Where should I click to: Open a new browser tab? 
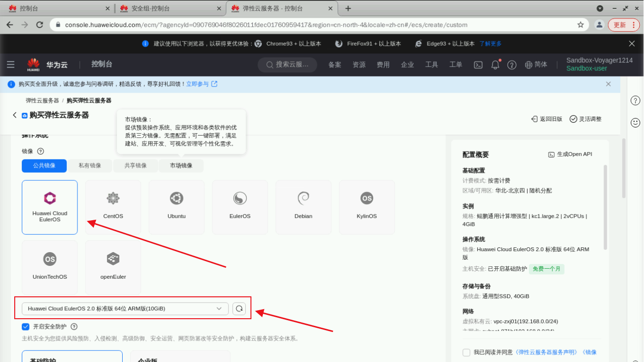(348, 9)
